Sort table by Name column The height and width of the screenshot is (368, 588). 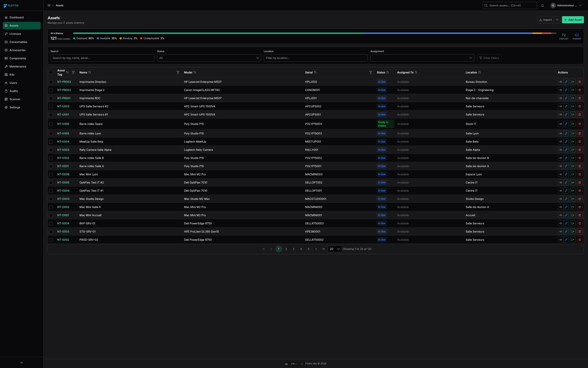90,72
